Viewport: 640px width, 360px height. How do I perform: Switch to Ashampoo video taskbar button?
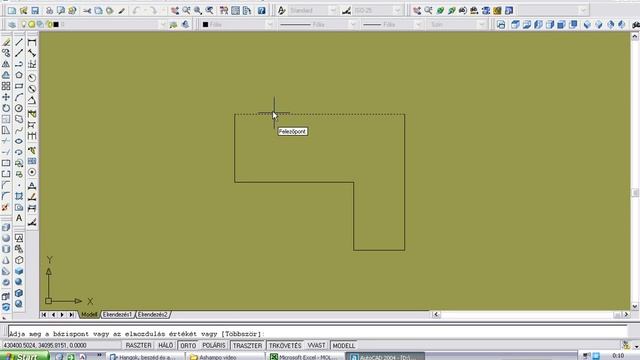click(224, 357)
